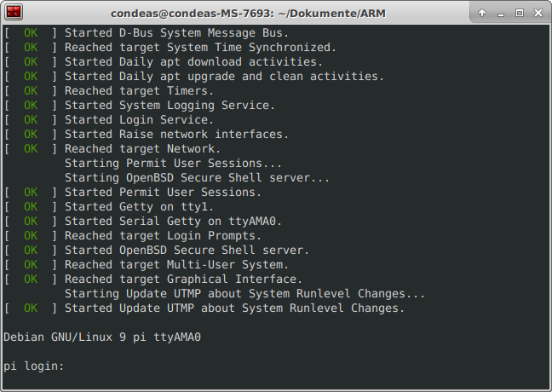Click the Started Raise network interfaces line
The width and height of the screenshot is (552, 392).
point(147,134)
